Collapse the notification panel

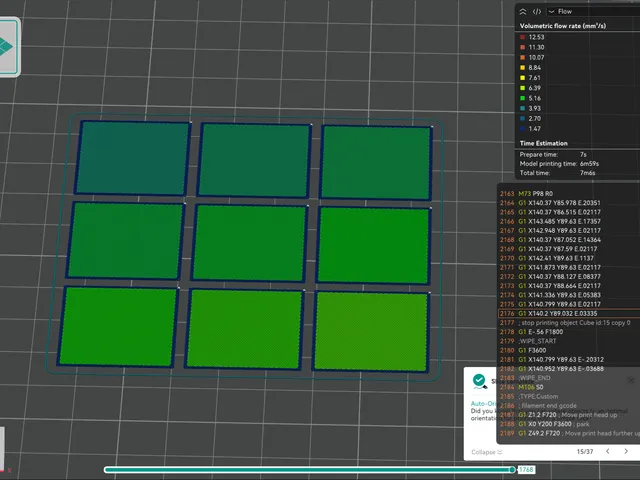[x=487, y=452]
